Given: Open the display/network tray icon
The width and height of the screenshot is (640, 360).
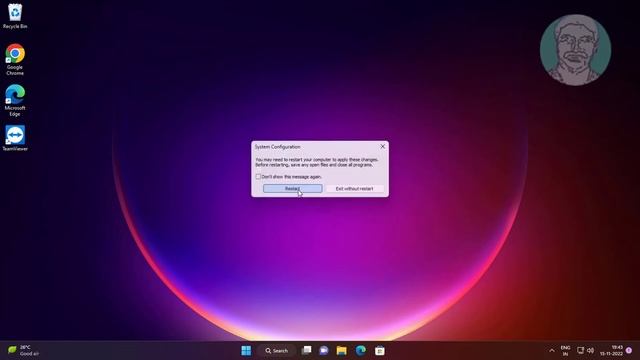Looking at the screenshot, I should click(x=580, y=351).
